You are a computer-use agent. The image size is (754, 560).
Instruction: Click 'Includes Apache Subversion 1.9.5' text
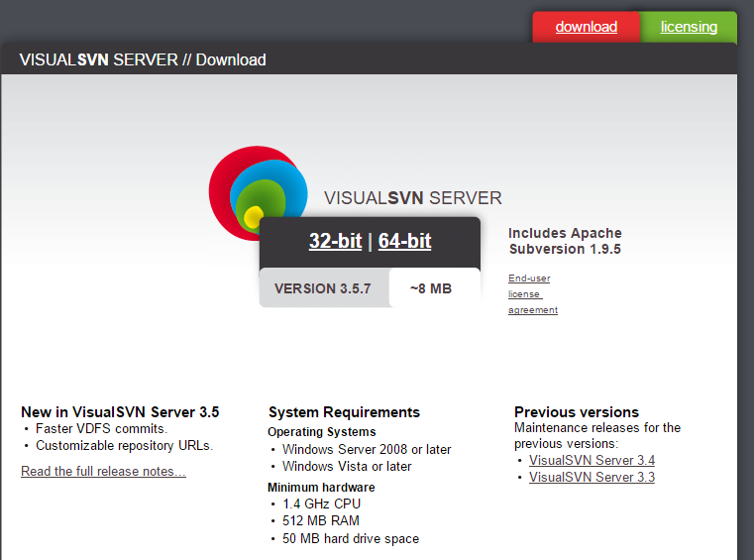pos(565,241)
